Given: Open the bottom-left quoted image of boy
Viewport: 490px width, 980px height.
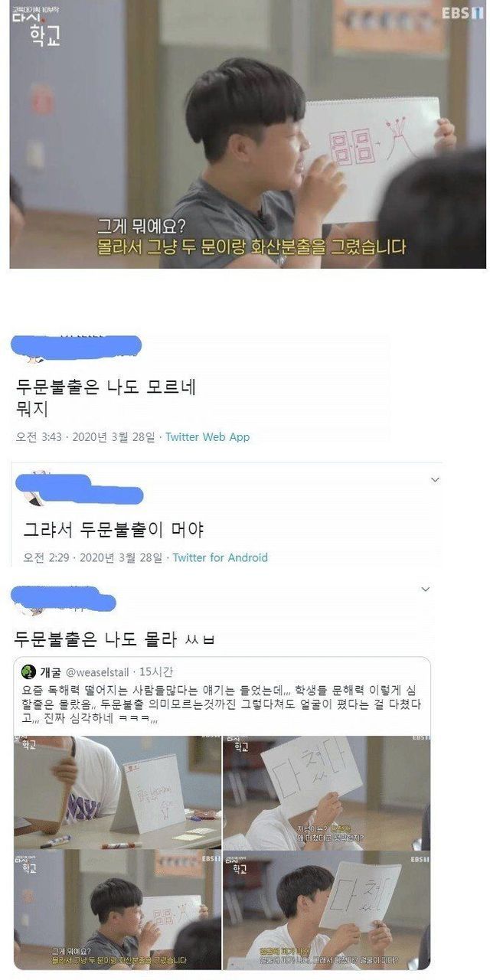Looking at the screenshot, I should click(117, 910).
